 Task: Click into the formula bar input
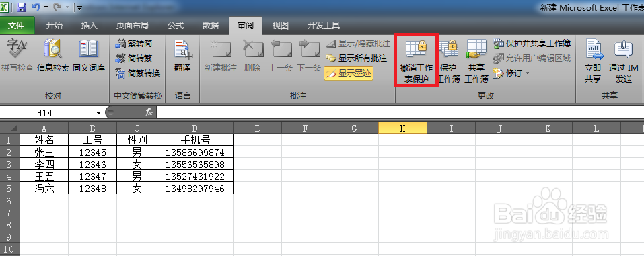click(x=400, y=112)
